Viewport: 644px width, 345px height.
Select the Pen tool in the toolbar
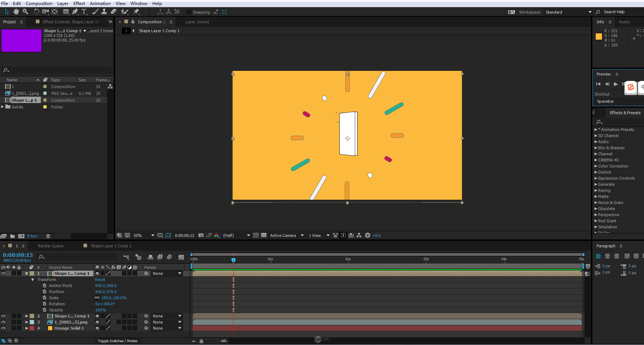(75, 12)
